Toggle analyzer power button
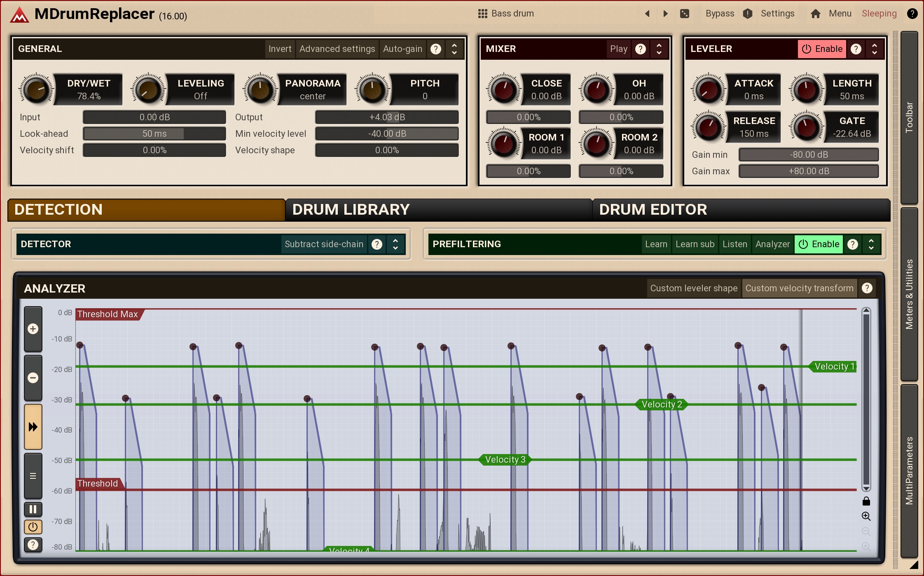Image resolution: width=924 pixels, height=576 pixels. coord(33,527)
